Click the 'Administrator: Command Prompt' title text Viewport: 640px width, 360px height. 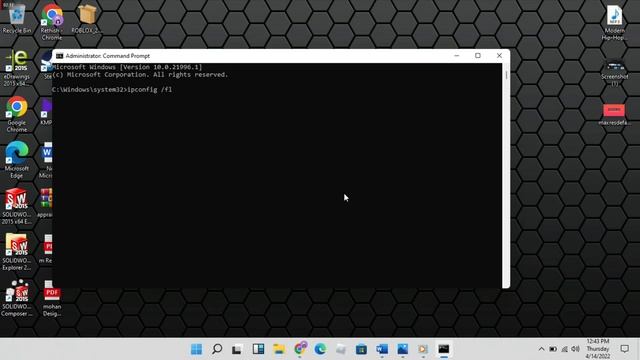click(x=108, y=56)
